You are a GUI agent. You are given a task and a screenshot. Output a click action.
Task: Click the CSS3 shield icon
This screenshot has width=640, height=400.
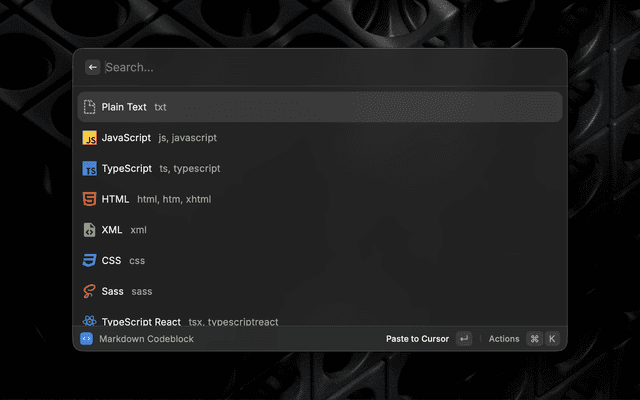[x=89, y=261]
